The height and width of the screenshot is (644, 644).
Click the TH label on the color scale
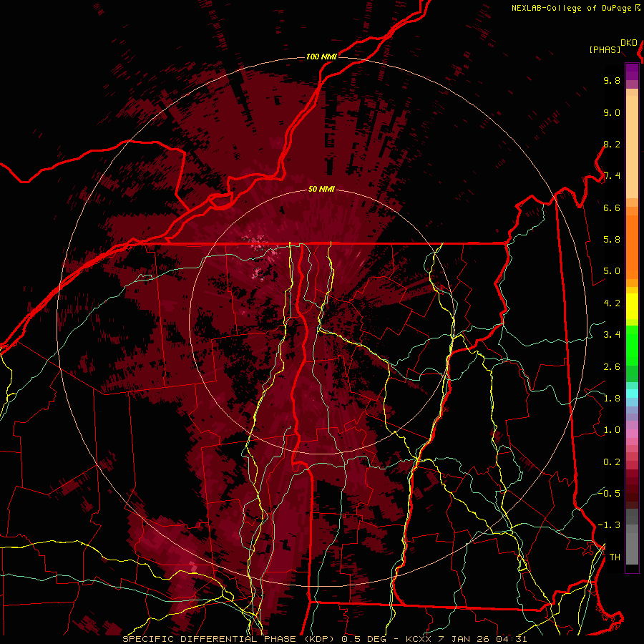coord(615,557)
